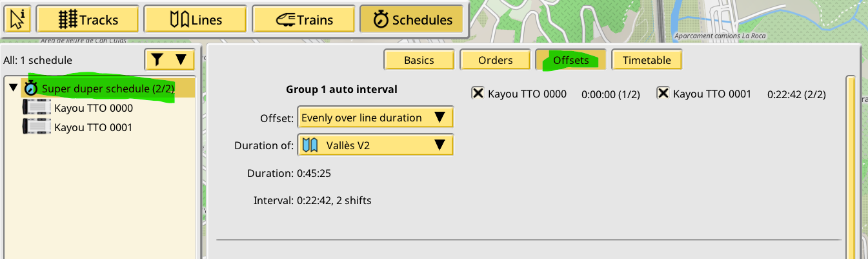Viewport: 868px width, 259px height.
Task: Collapse the Super duper schedule tree
Action: pyautogui.click(x=13, y=88)
